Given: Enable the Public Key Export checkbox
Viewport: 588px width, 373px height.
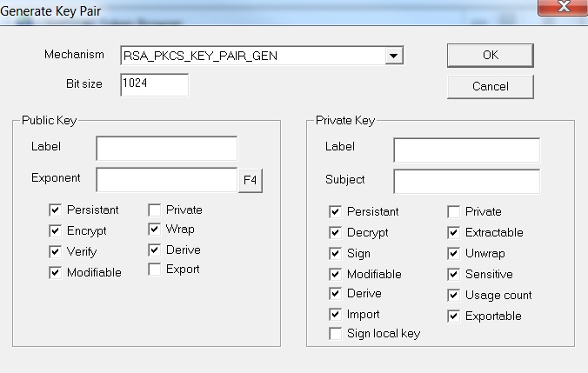Looking at the screenshot, I should 154,270.
